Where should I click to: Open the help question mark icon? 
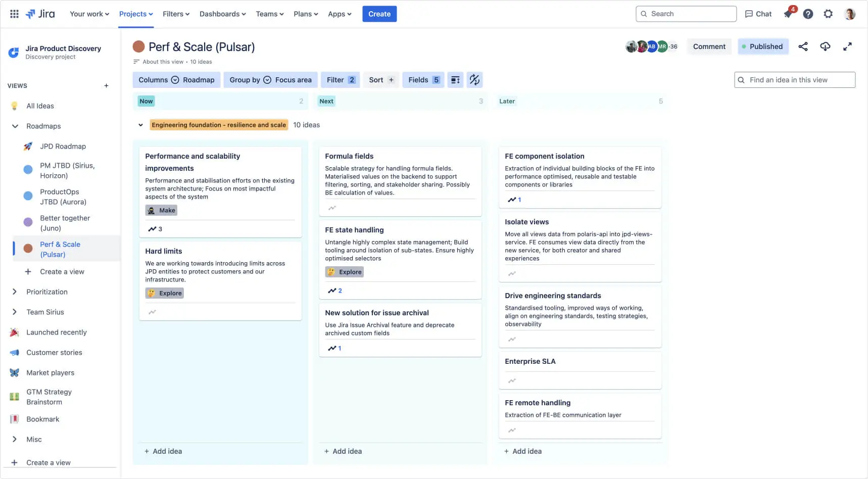coord(808,14)
